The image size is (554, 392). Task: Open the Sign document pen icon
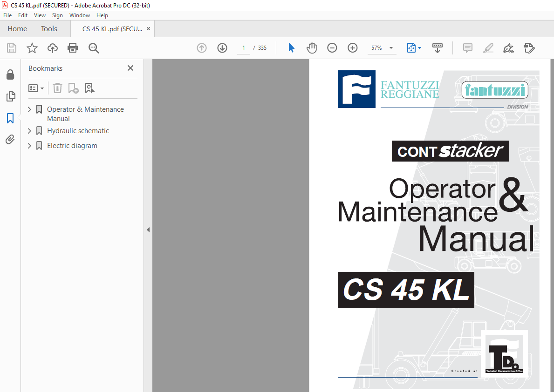coord(508,48)
